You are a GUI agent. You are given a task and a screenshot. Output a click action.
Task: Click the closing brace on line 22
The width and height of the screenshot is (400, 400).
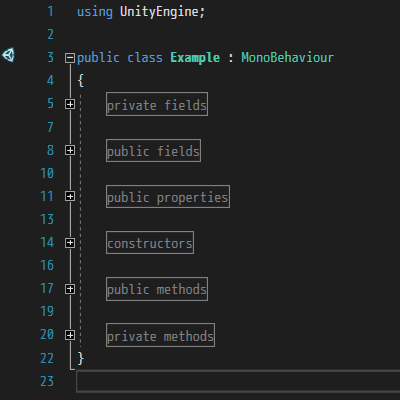pyautogui.click(x=80, y=359)
